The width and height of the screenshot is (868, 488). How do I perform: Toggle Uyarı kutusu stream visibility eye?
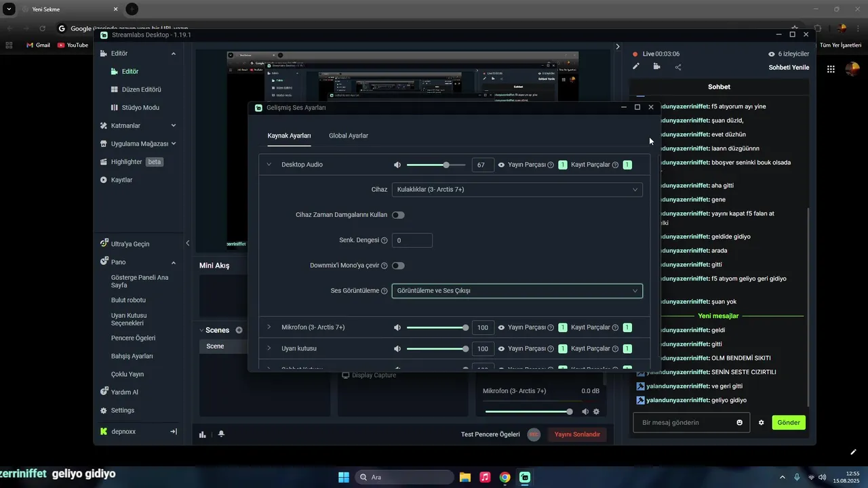pyautogui.click(x=502, y=348)
